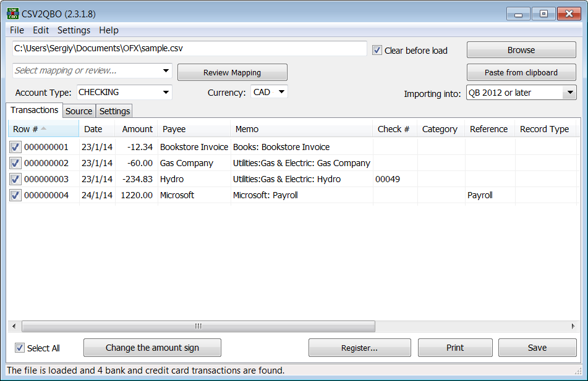Click the Date column header
588x381 pixels.
pyautogui.click(x=96, y=129)
